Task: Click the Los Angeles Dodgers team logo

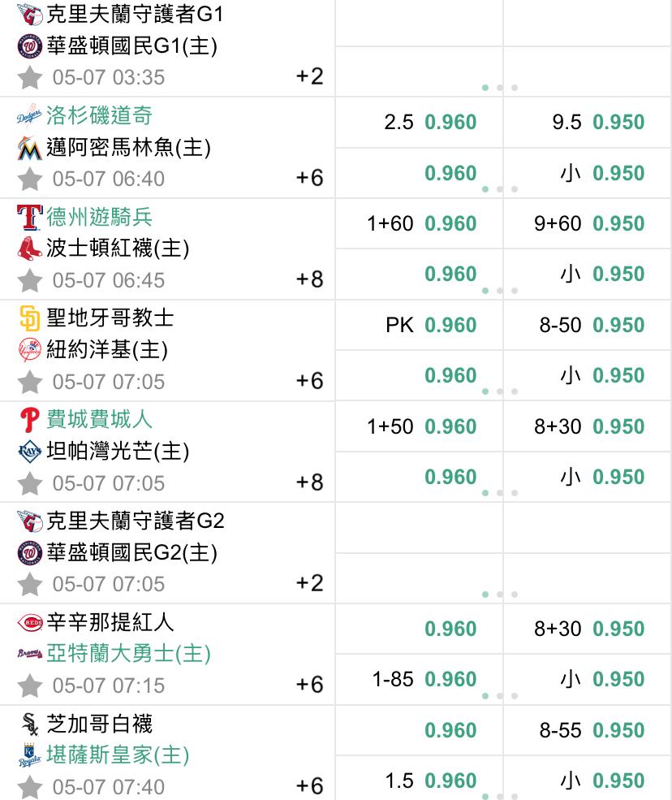Action: tap(29, 115)
